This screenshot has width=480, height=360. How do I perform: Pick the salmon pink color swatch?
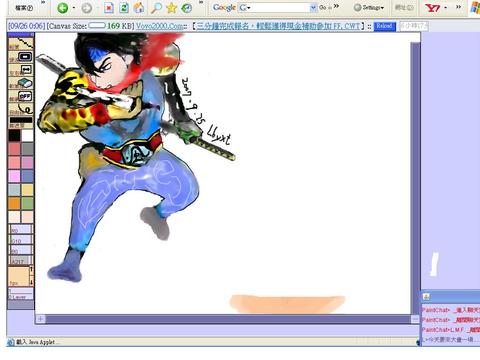coord(14,163)
